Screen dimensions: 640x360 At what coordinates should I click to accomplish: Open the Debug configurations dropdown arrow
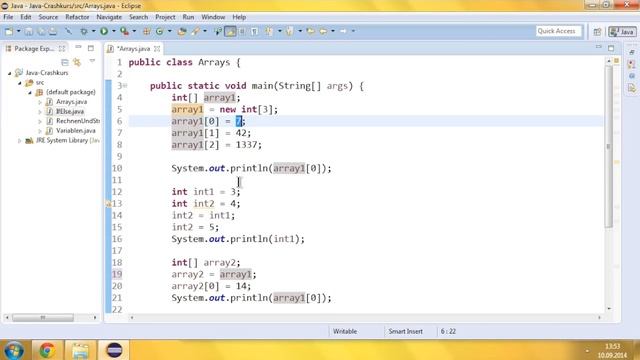[93, 31]
